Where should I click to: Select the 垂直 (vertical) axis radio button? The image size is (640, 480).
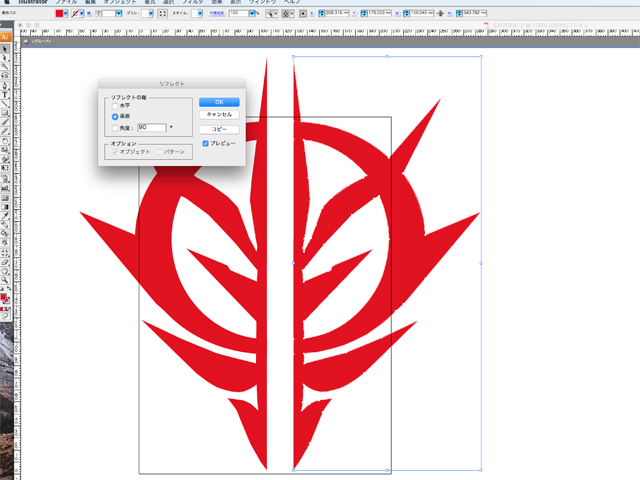tap(115, 117)
